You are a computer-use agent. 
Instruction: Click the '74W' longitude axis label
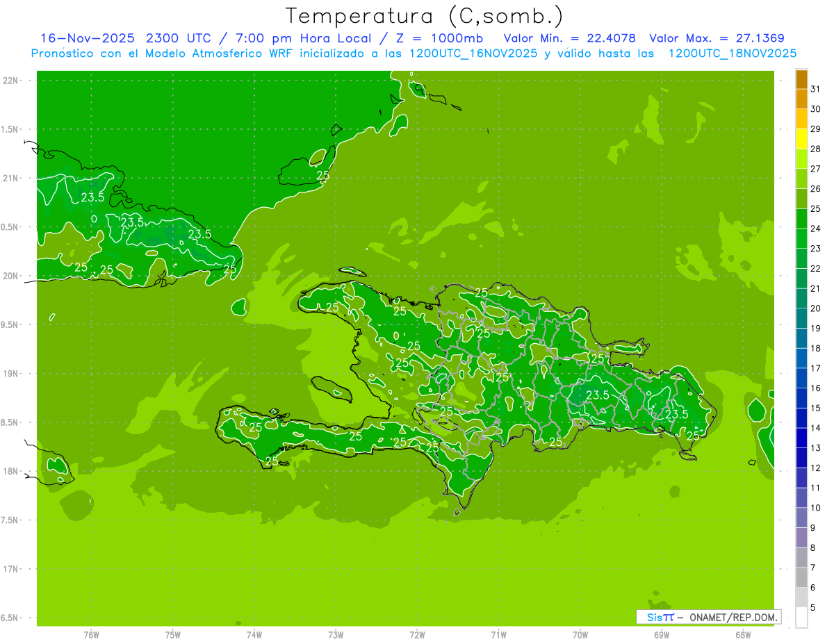254,635
